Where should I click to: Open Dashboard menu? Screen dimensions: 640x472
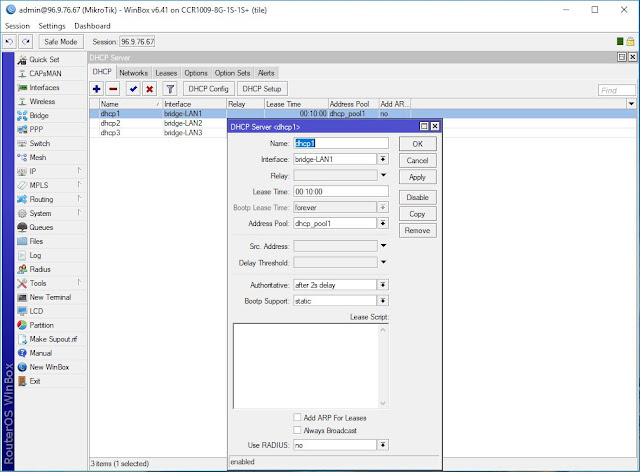click(92, 26)
